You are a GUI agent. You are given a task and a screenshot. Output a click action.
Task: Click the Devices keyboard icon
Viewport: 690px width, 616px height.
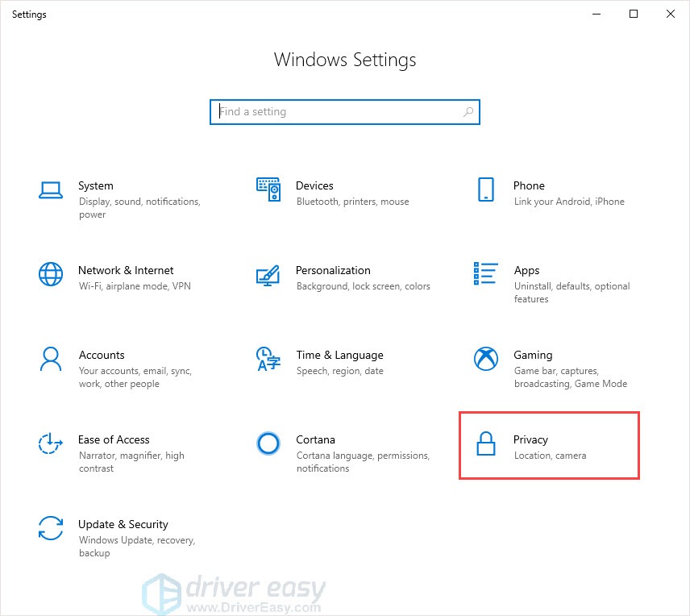(x=268, y=190)
